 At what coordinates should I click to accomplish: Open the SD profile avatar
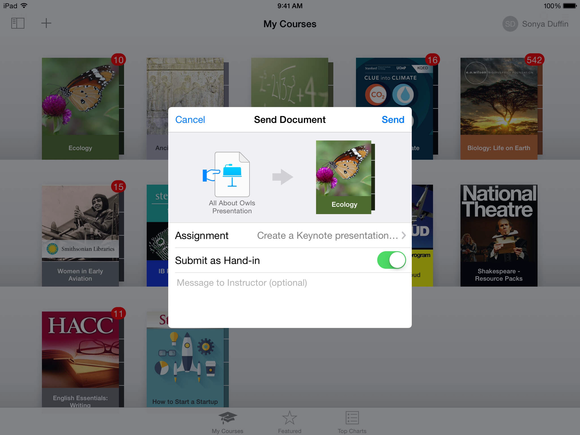[x=510, y=24]
